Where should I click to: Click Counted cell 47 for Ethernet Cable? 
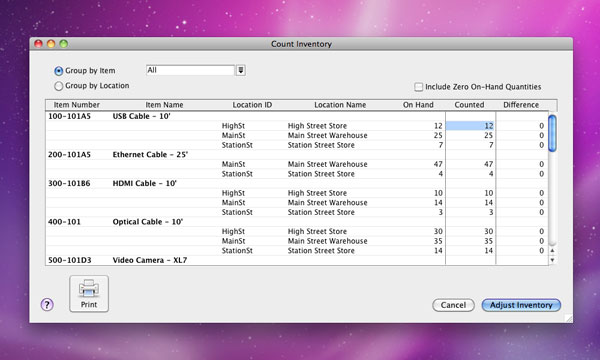[470, 164]
